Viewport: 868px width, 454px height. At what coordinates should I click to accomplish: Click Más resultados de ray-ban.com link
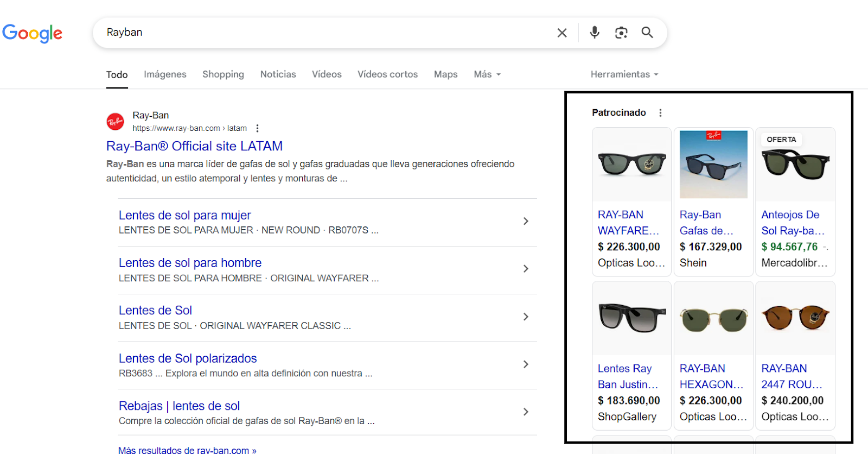[188, 450]
